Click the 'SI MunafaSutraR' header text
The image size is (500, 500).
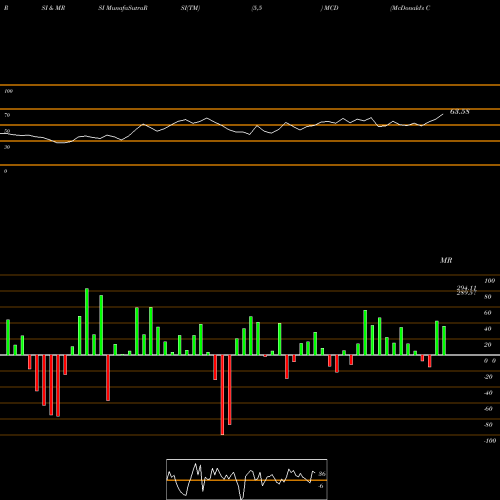[123, 8]
